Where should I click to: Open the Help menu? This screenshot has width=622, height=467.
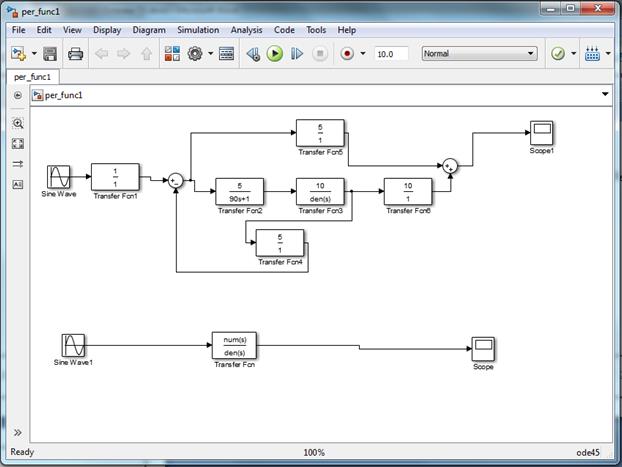347,30
